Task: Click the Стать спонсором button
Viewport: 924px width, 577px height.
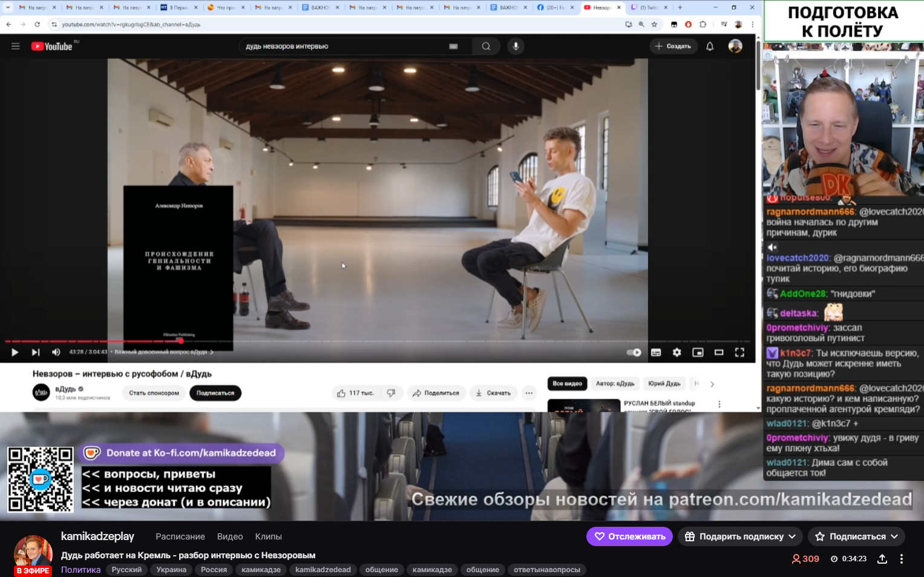Action: tap(154, 393)
